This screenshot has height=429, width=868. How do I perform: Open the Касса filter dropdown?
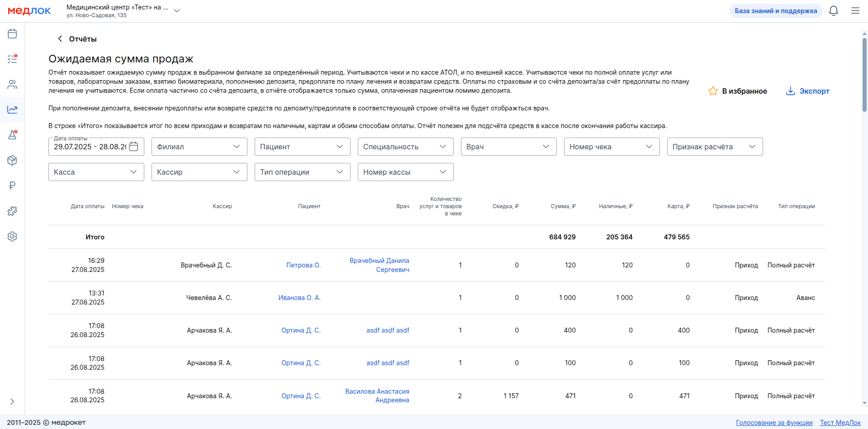pyautogui.click(x=96, y=172)
